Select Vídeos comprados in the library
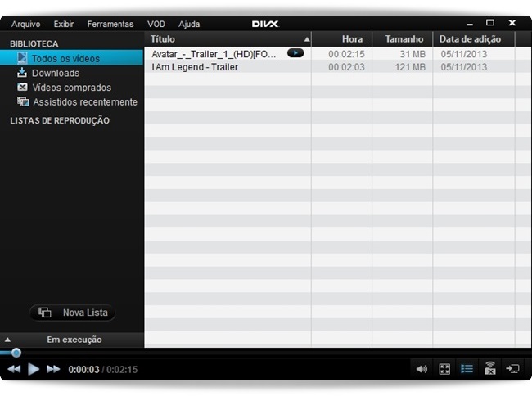 tap(71, 88)
